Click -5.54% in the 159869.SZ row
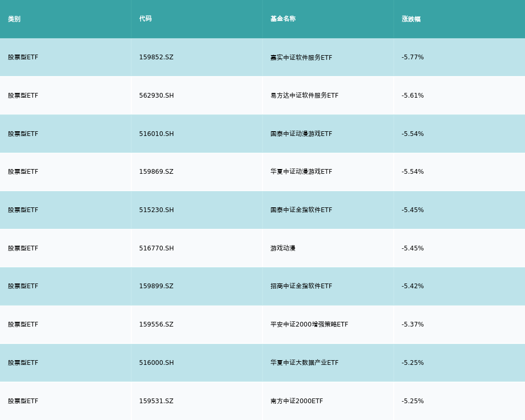 [413, 172]
